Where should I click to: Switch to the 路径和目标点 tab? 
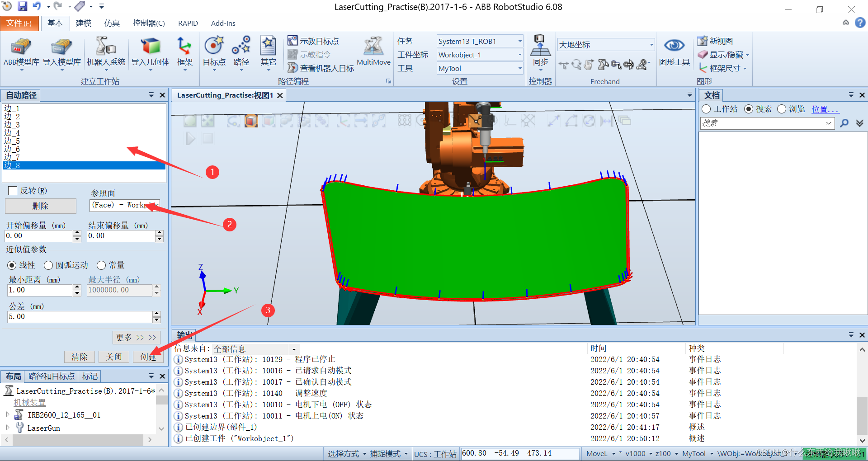pyautogui.click(x=51, y=376)
